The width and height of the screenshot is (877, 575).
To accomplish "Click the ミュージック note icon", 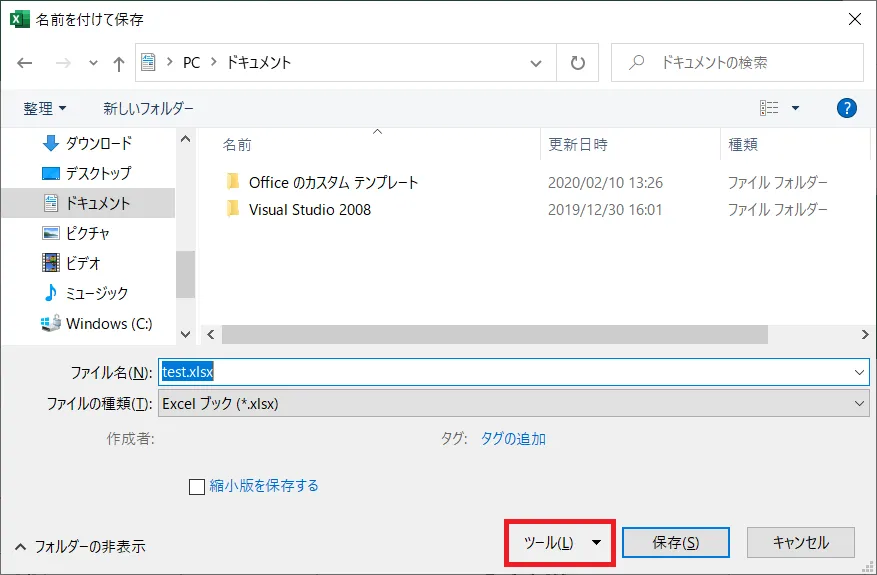I will point(51,293).
